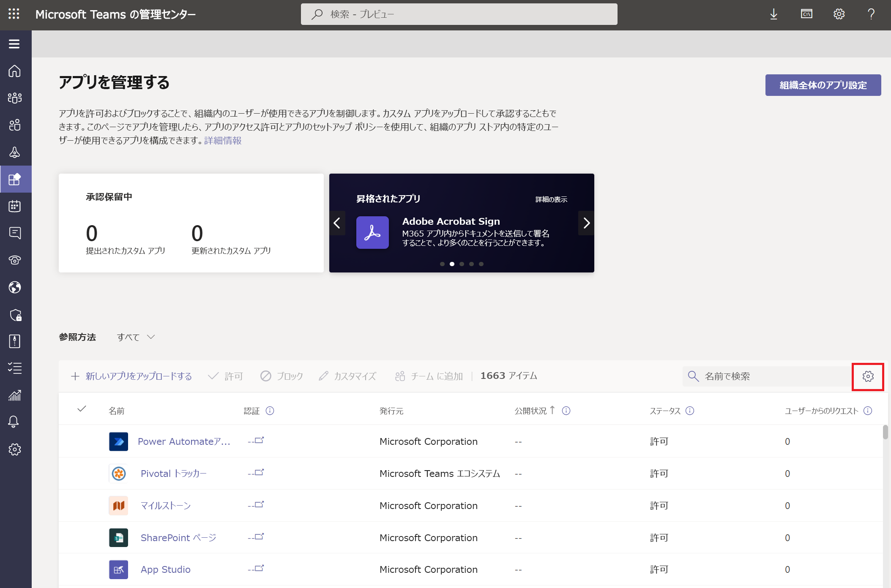The height and width of the screenshot is (588, 891).
Task: Focus the 名前で検索 search field
Action: click(x=768, y=376)
